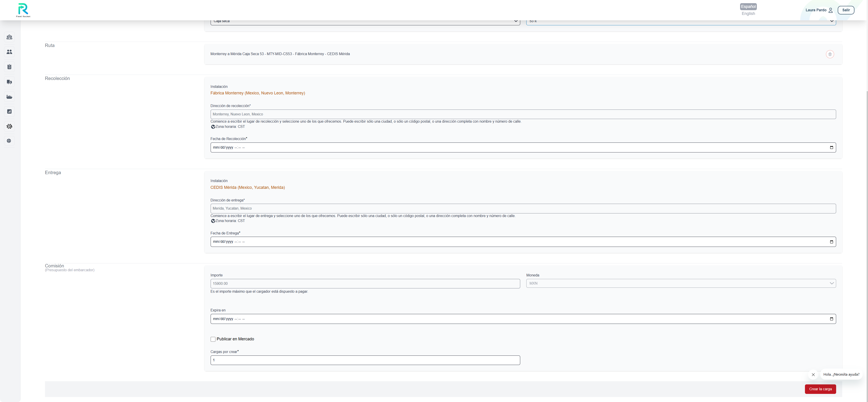Click the Fleet Rocket logo
This screenshot has height=402, width=868.
23,10
